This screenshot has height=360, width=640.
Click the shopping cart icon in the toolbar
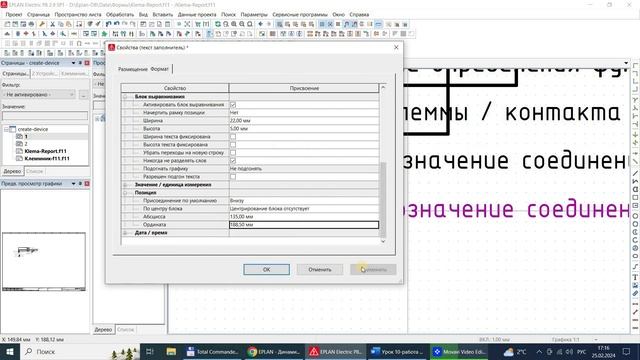pos(198,24)
